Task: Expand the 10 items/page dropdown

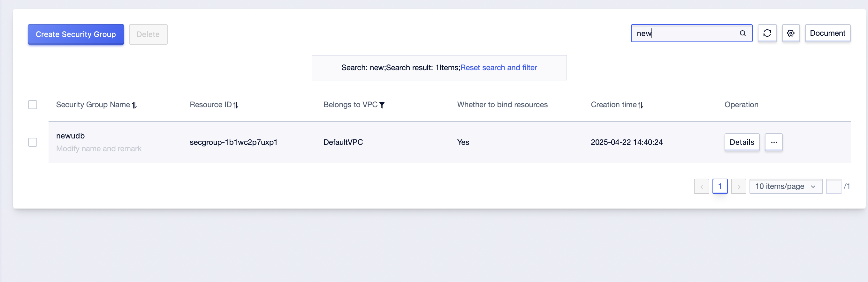Action: (786, 186)
